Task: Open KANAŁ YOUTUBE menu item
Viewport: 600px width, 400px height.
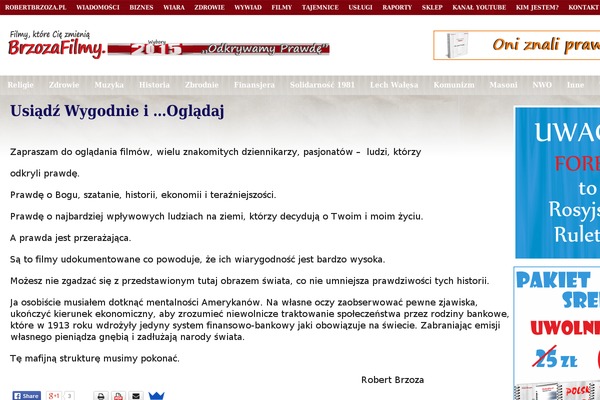Action: pyautogui.click(x=479, y=7)
